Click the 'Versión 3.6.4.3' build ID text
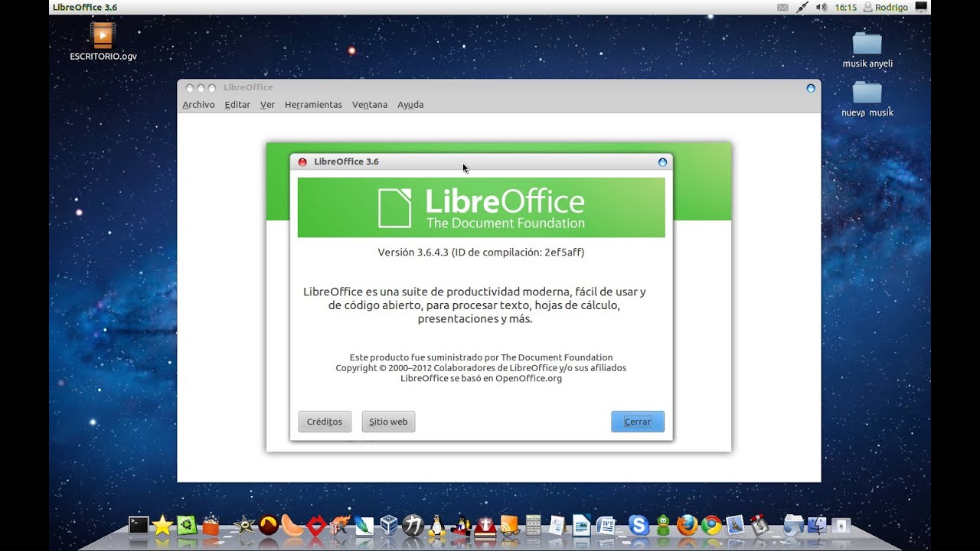Screen dimensions: 980x551 pyautogui.click(x=482, y=252)
